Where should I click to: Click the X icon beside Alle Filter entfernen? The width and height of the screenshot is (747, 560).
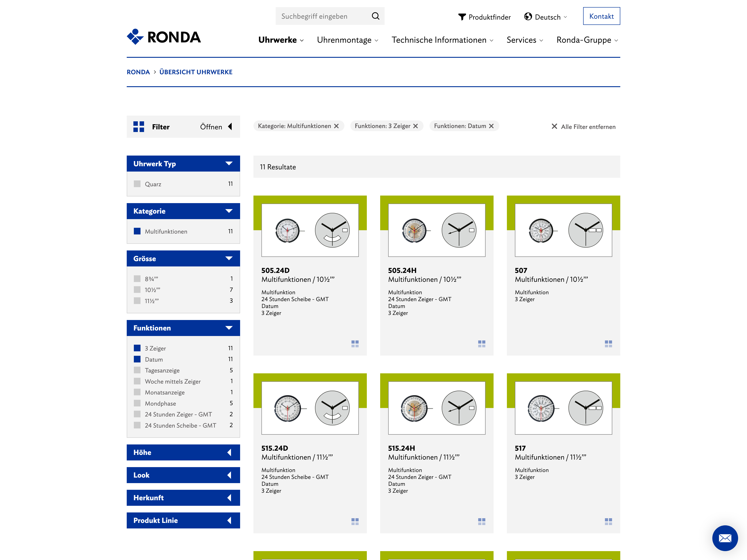coord(554,126)
